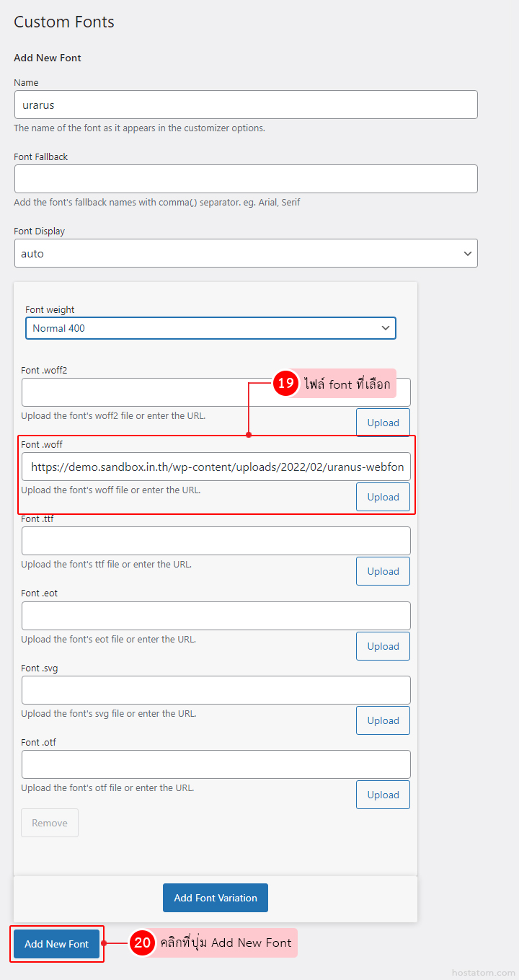519x980 pixels.
Task: Expand the Font weight Normal 400 dropdown
Action: click(210, 328)
